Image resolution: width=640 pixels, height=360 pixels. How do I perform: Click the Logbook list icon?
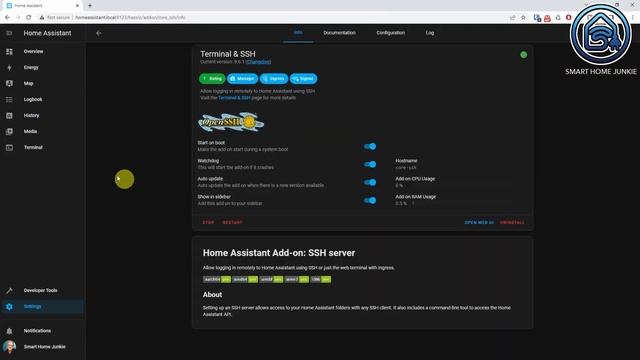tap(9, 99)
